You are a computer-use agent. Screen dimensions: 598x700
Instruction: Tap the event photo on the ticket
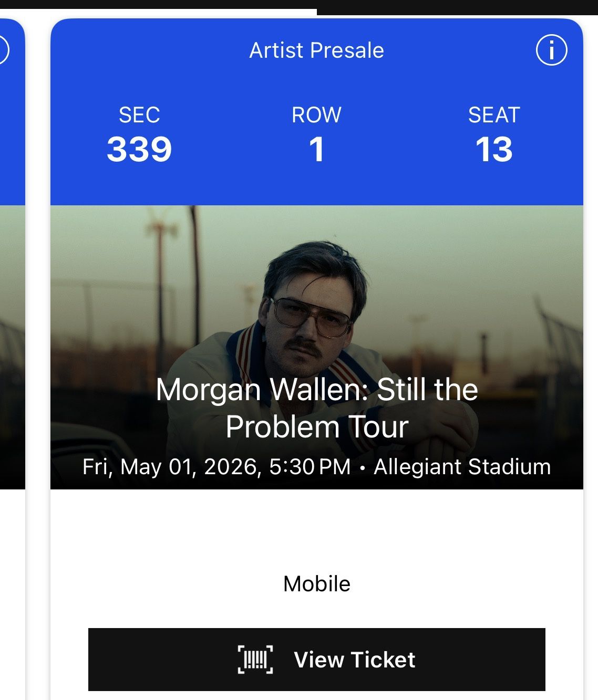point(316,289)
